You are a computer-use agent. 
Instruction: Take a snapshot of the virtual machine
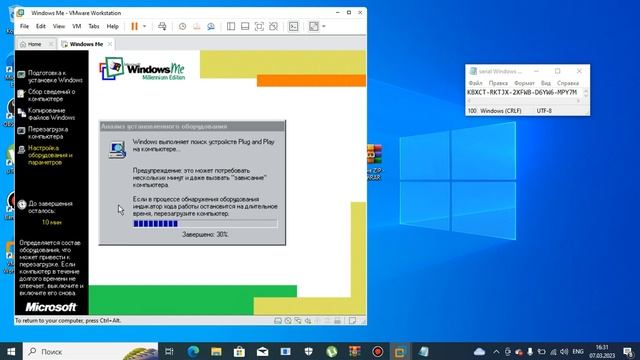point(182,27)
